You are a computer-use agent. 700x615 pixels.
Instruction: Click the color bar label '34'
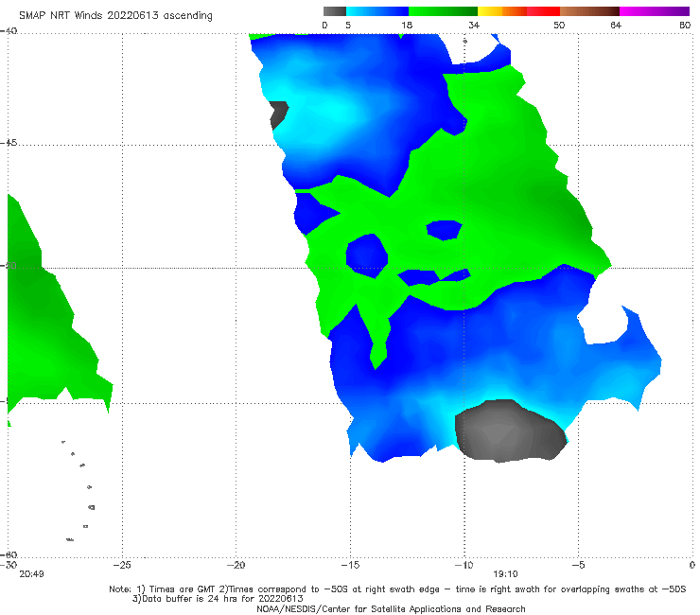[474, 25]
